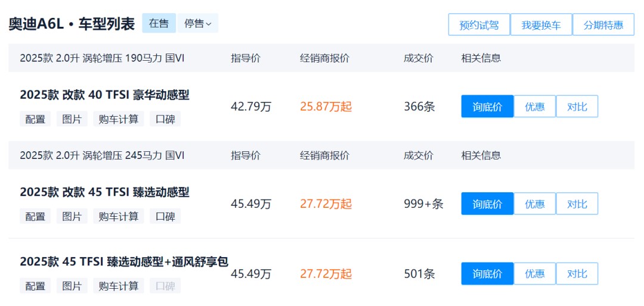Click 询底价 for the 通风舒享包 model

point(487,274)
